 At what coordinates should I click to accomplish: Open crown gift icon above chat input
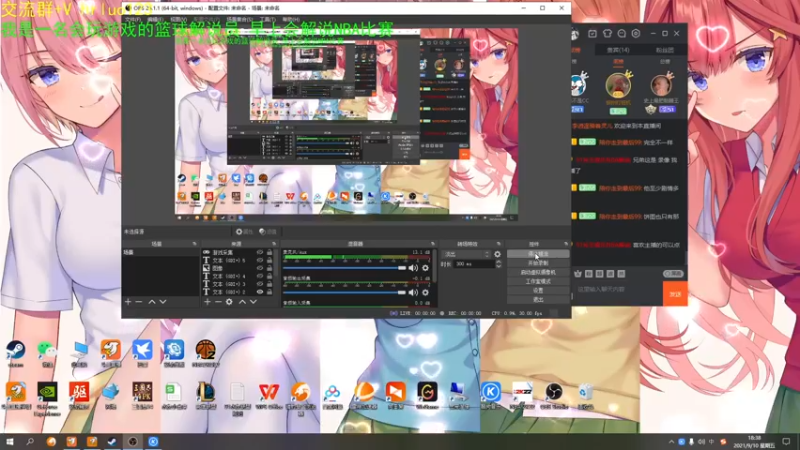point(578,274)
